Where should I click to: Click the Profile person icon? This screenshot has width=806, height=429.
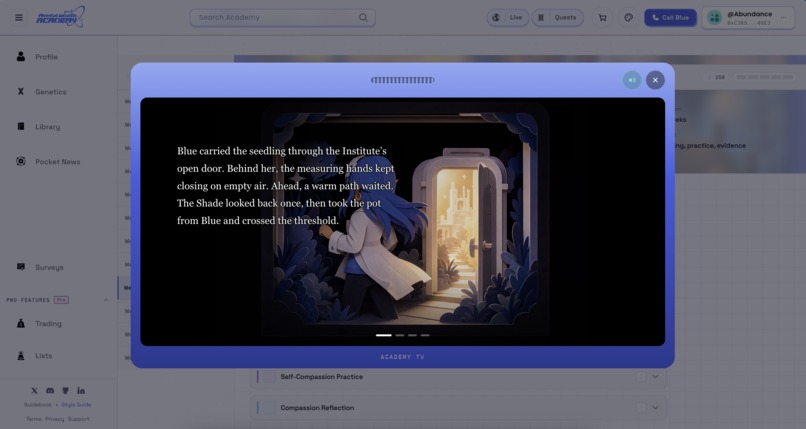click(x=21, y=57)
